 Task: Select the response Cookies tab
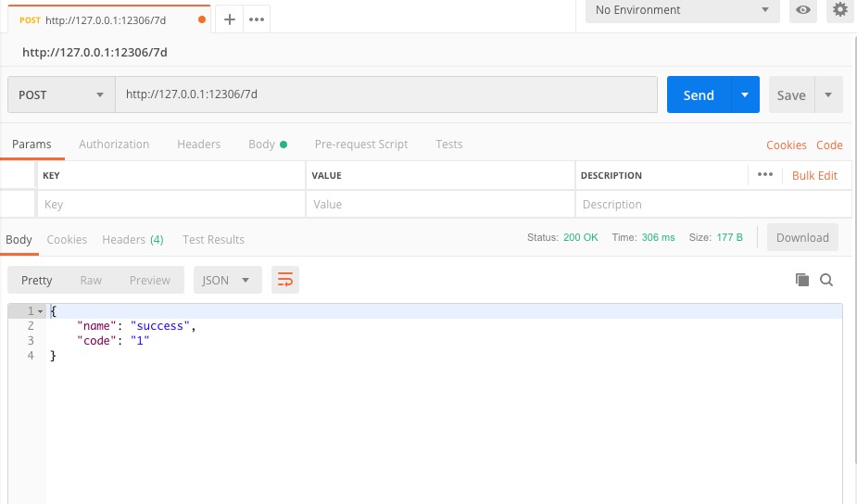coord(67,239)
